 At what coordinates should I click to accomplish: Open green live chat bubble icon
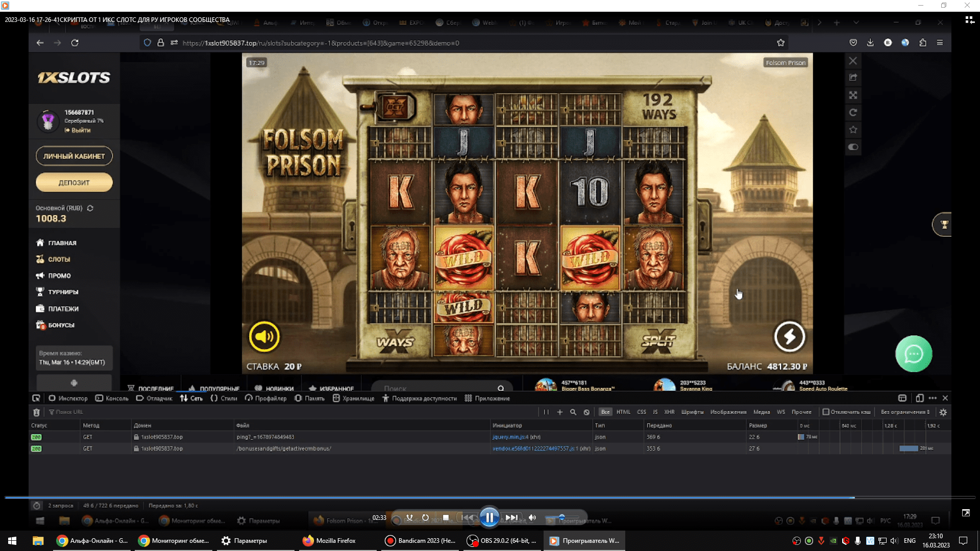tap(913, 354)
